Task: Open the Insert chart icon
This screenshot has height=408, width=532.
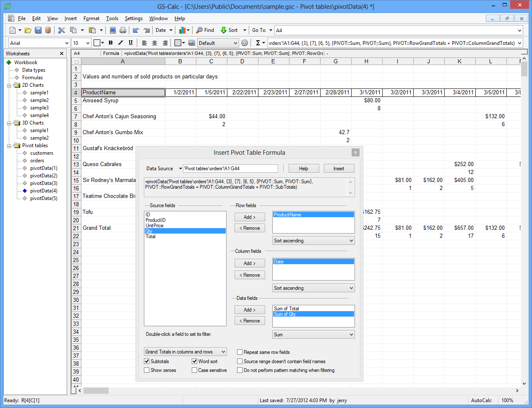Action: pyautogui.click(x=182, y=30)
